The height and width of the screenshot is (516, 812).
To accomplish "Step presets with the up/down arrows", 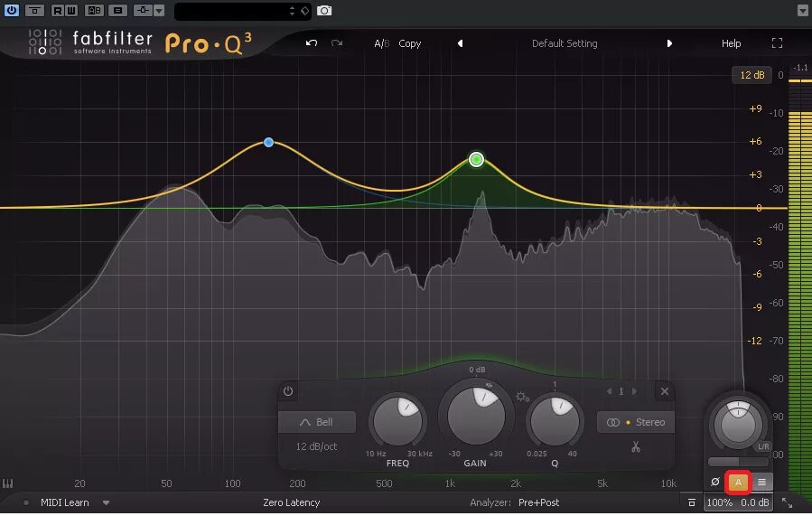I will click(x=292, y=10).
